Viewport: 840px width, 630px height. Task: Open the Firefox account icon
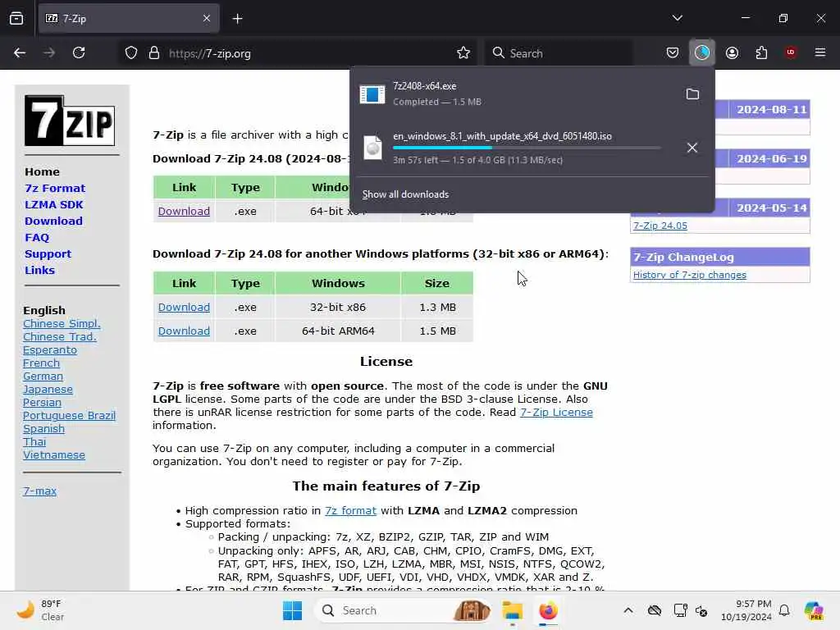coord(732,53)
